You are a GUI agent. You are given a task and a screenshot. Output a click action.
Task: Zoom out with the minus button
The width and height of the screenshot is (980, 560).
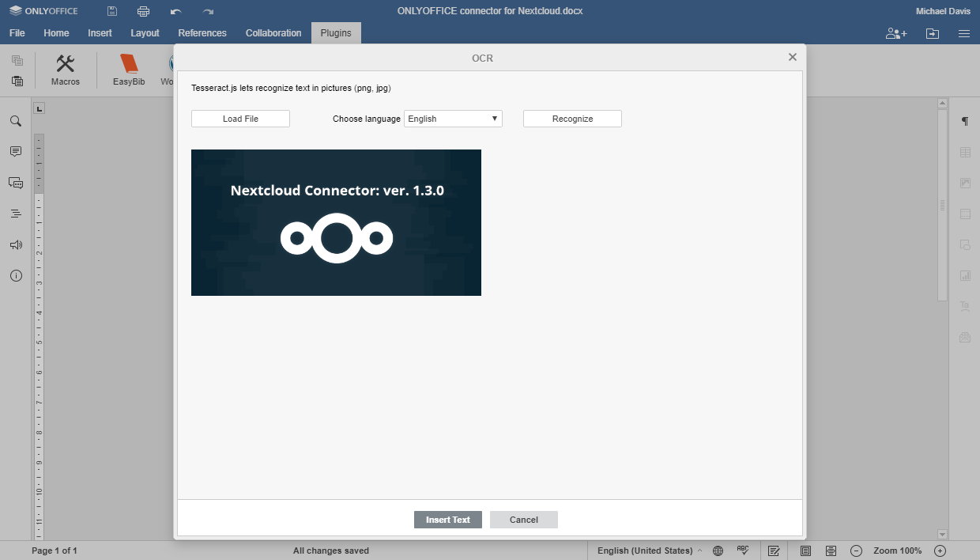[x=856, y=551]
